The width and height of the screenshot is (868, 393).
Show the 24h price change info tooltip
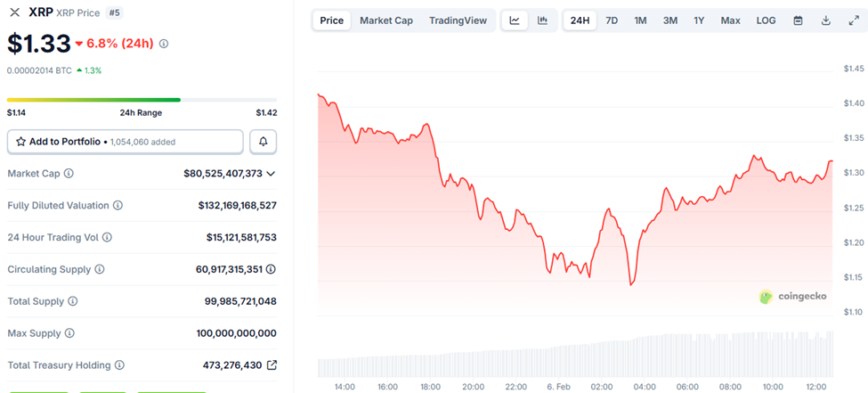tap(164, 44)
